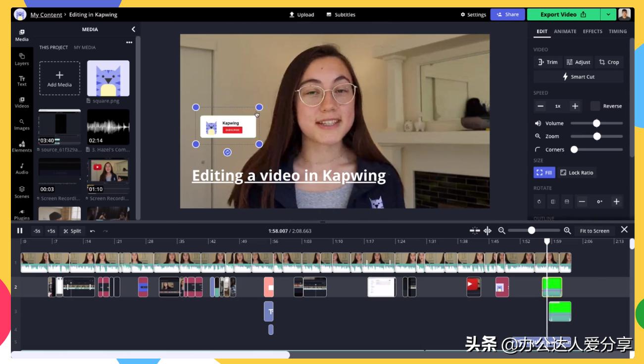Viewport: 644px width, 364px height.
Task: Click the Fit to Screen button
Action: [594, 231]
